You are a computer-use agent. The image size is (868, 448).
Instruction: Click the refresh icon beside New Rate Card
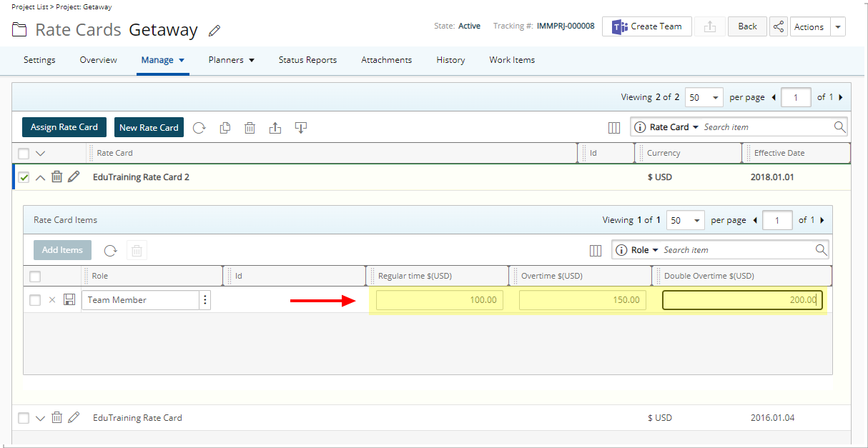[x=199, y=128]
